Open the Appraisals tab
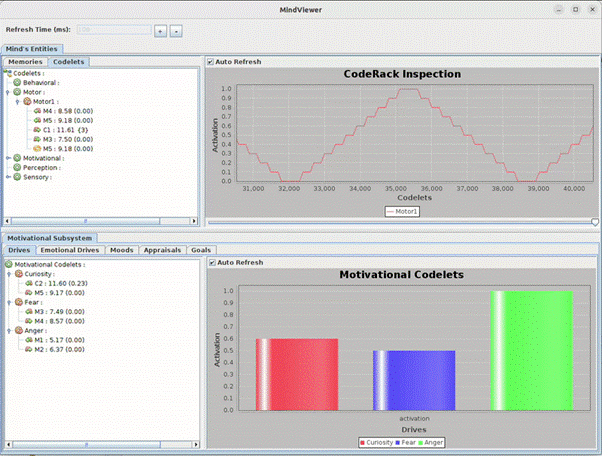602x456 pixels. (x=162, y=249)
